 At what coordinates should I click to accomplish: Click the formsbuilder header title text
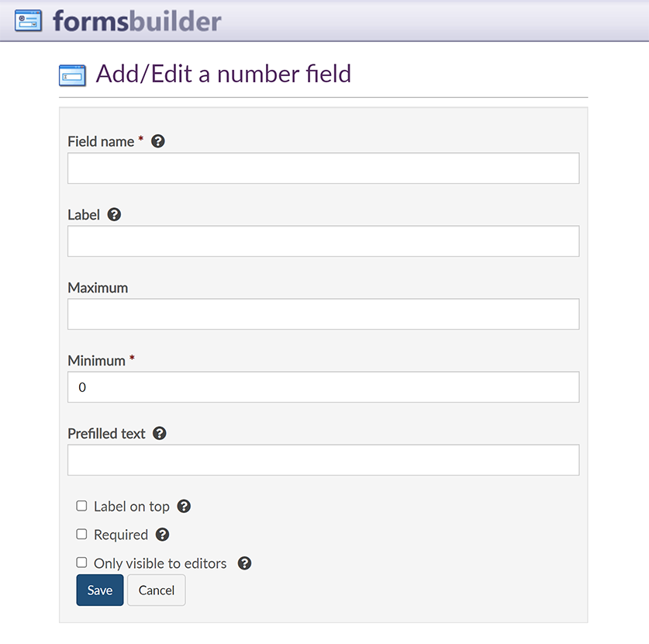(x=137, y=20)
